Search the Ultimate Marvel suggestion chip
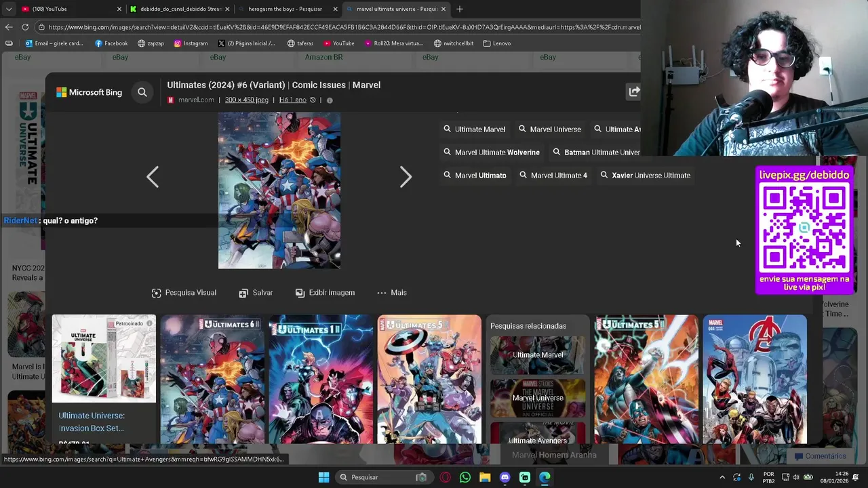Image resolution: width=868 pixels, height=488 pixels. (x=474, y=129)
